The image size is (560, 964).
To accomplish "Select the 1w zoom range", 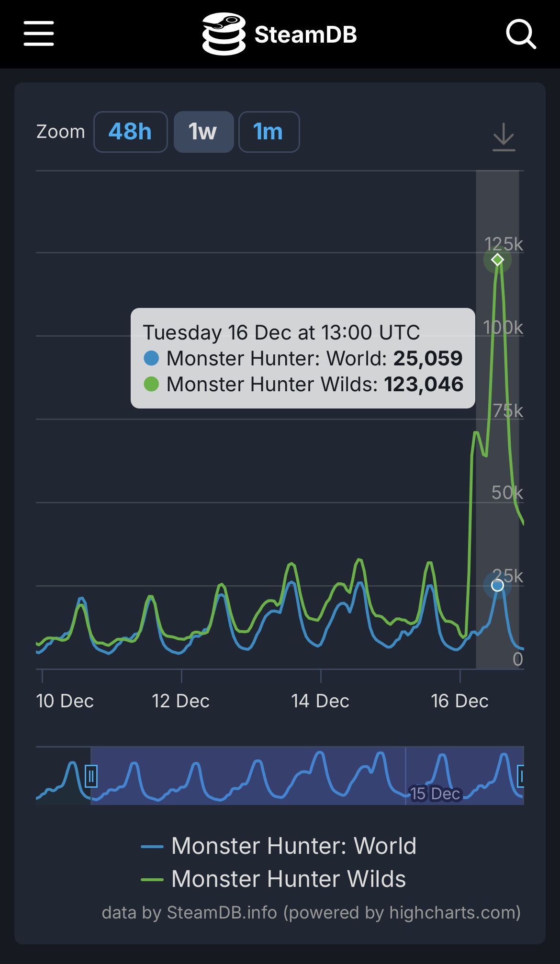I will [x=203, y=132].
